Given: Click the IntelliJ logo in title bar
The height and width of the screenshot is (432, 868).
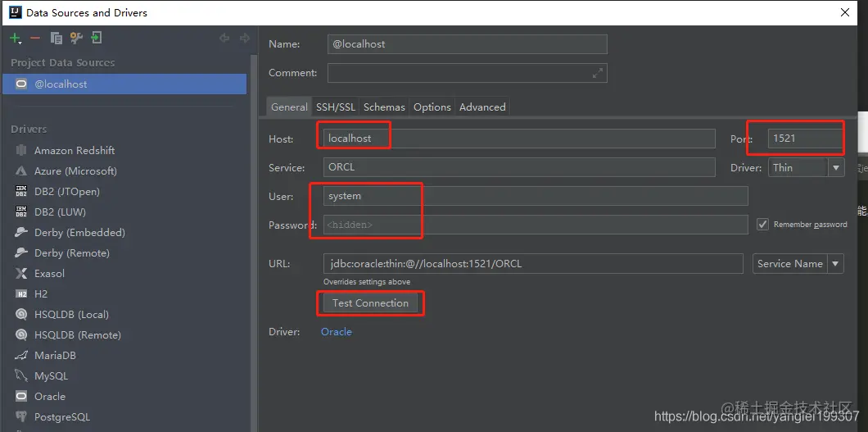Looking at the screenshot, I should (x=15, y=12).
